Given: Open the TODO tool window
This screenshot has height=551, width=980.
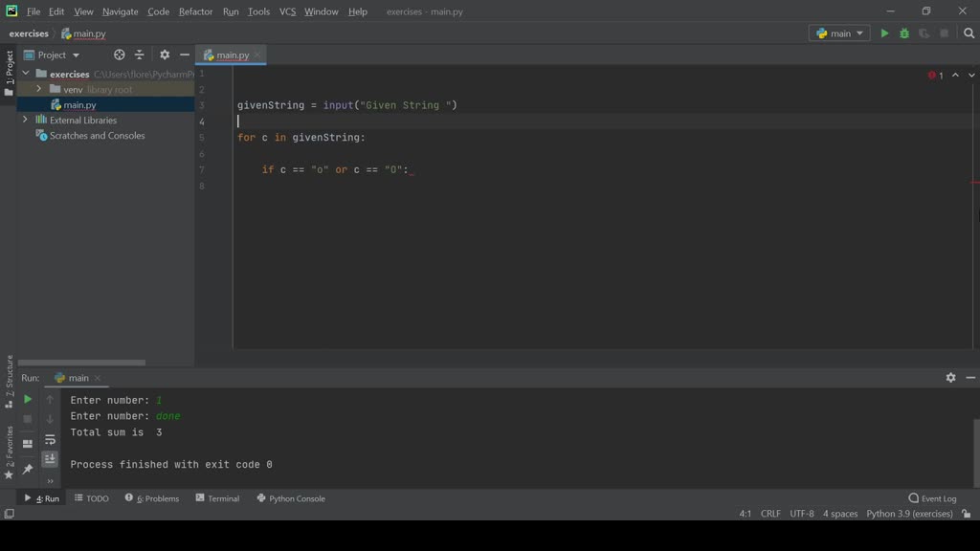Looking at the screenshot, I should tap(92, 498).
